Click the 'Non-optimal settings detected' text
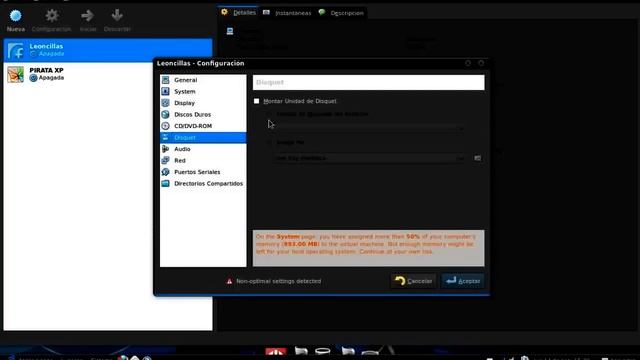The image size is (640, 360). pos(279,281)
